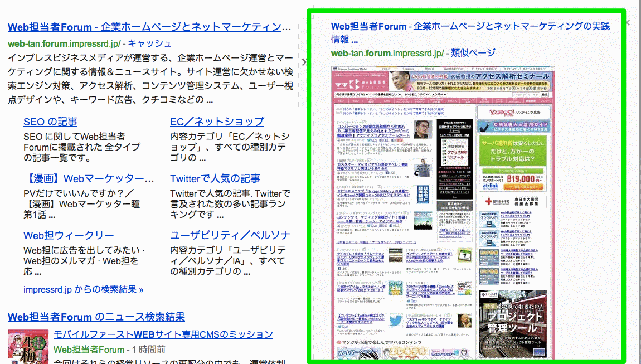Open the Web担当者Forum main search result title
641x364 pixels.
click(149, 27)
